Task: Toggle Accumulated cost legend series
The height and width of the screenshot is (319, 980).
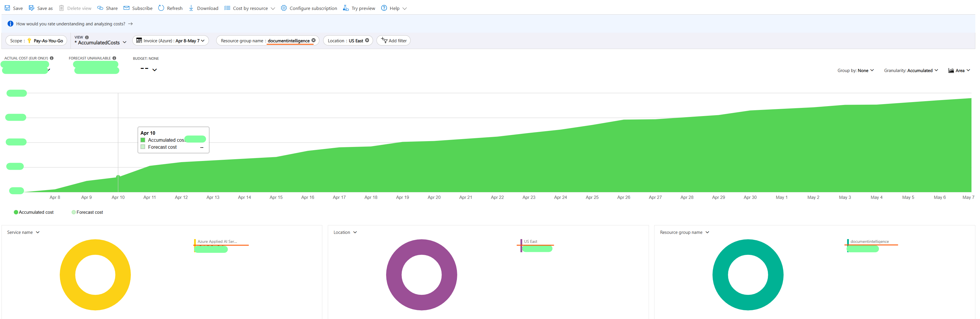Action: (x=34, y=212)
